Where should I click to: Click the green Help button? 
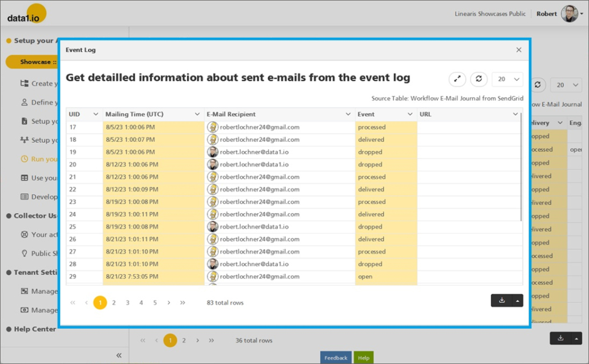tap(364, 358)
